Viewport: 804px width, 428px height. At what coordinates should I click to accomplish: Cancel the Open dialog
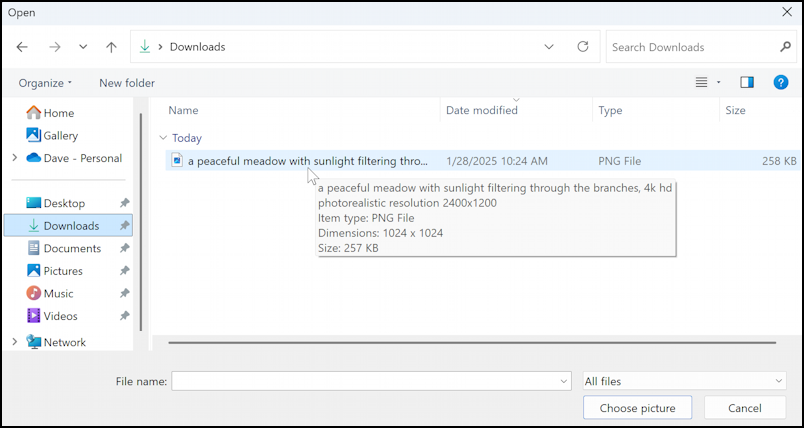(x=744, y=408)
